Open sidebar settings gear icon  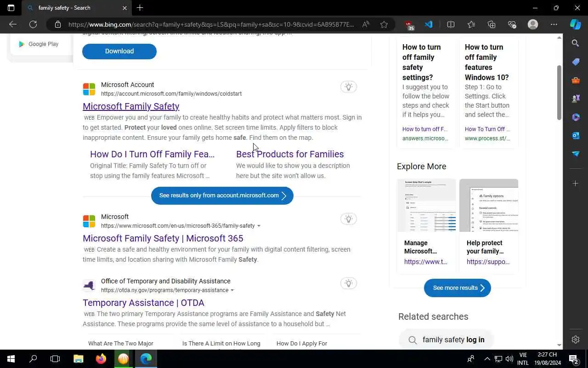[576, 339]
